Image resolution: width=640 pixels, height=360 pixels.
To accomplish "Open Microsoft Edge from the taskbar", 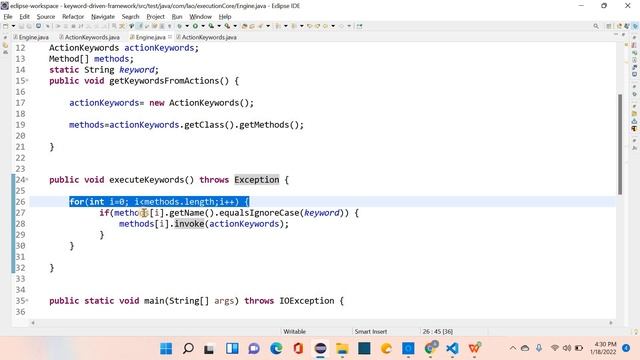I will (x=276, y=349).
